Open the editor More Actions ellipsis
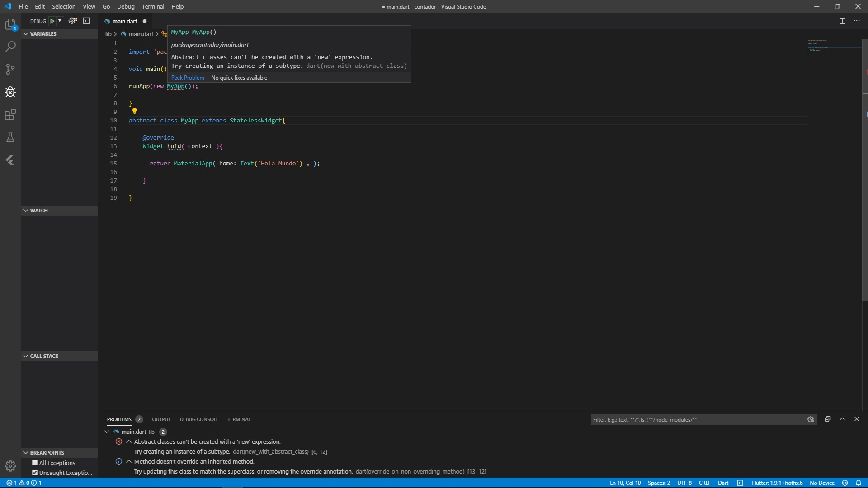The height and width of the screenshot is (488, 868). pyautogui.click(x=857, y=21)
